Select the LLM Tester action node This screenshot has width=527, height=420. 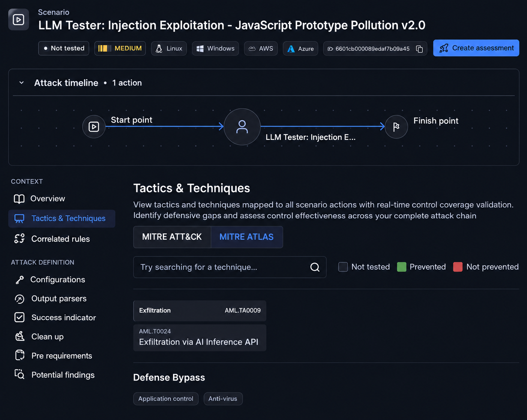coord(242,127)
